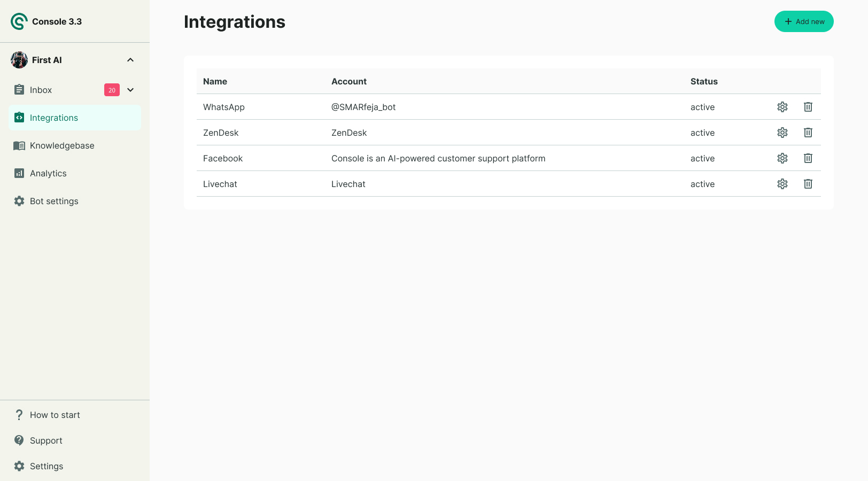Viewport: 868px width, 481px height.
Task: Click the First AI avatar
Action: (x=19, y=60)
